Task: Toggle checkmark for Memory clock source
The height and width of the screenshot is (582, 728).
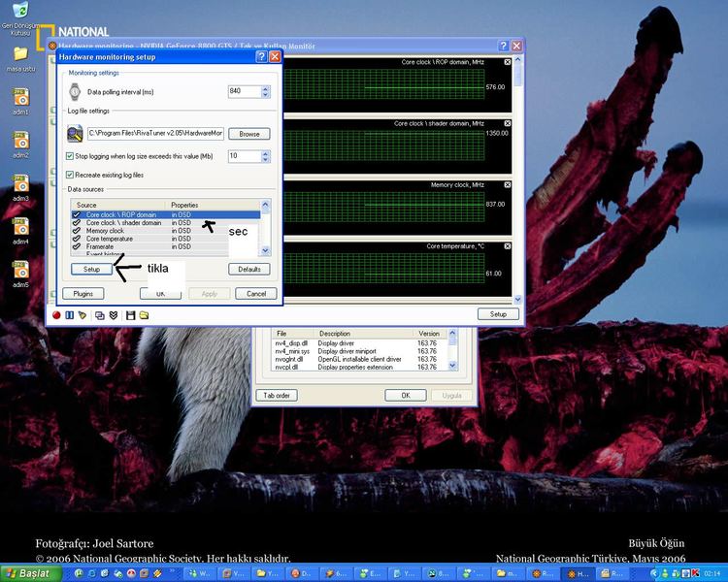Action: point(77,230)
